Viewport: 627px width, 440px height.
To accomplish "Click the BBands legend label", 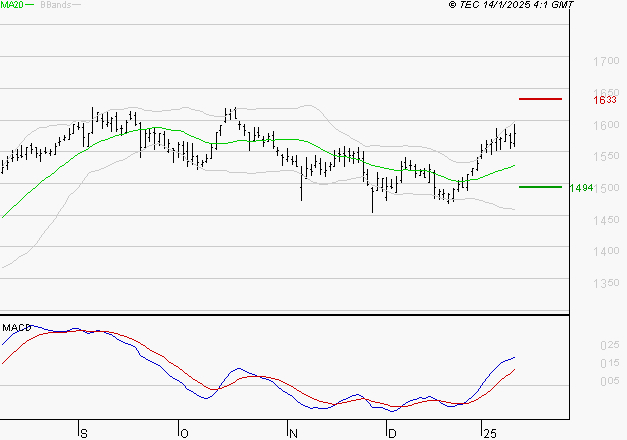I will click(56, 5).
